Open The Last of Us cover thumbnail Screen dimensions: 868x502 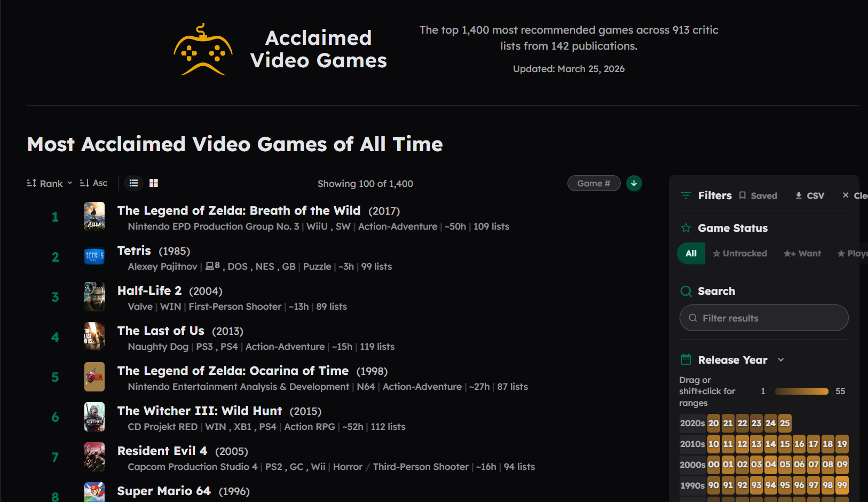pos(94,336)
